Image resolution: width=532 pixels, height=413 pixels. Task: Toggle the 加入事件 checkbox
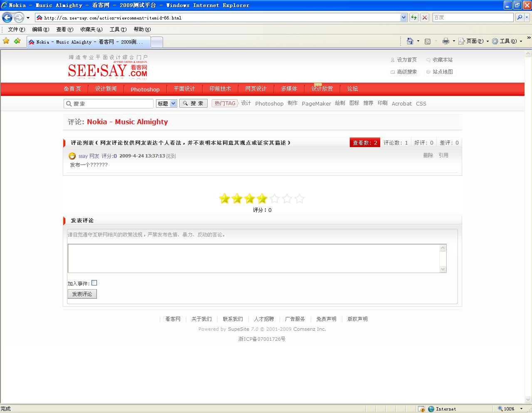(94, 283)
